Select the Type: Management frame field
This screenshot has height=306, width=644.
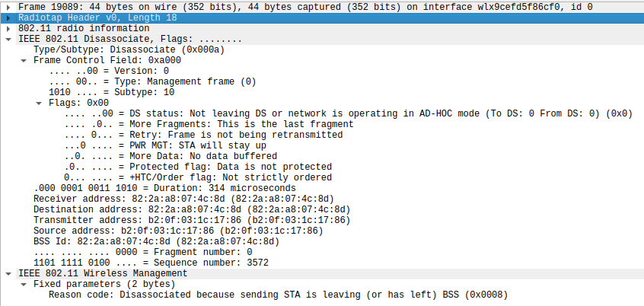(152, 81)
